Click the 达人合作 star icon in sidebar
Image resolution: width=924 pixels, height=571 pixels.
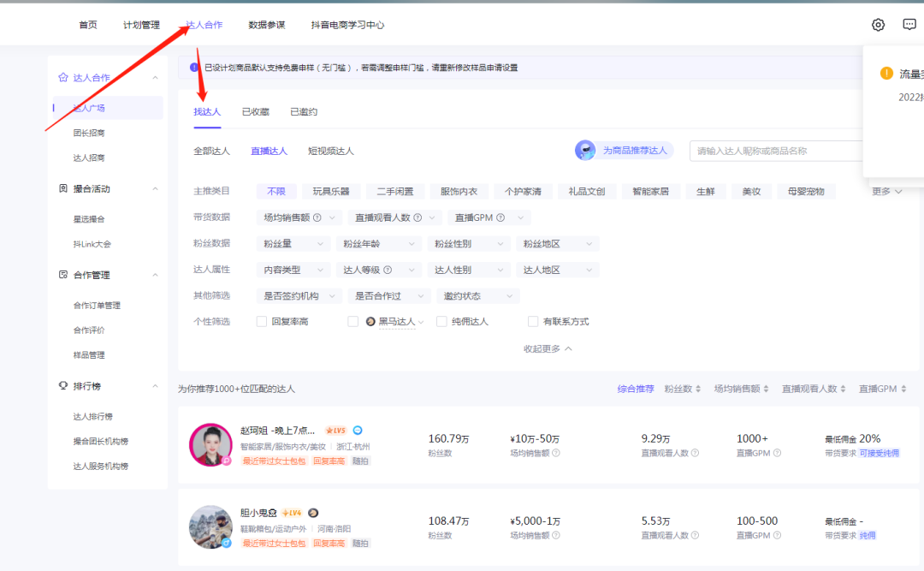coord(63,77)
